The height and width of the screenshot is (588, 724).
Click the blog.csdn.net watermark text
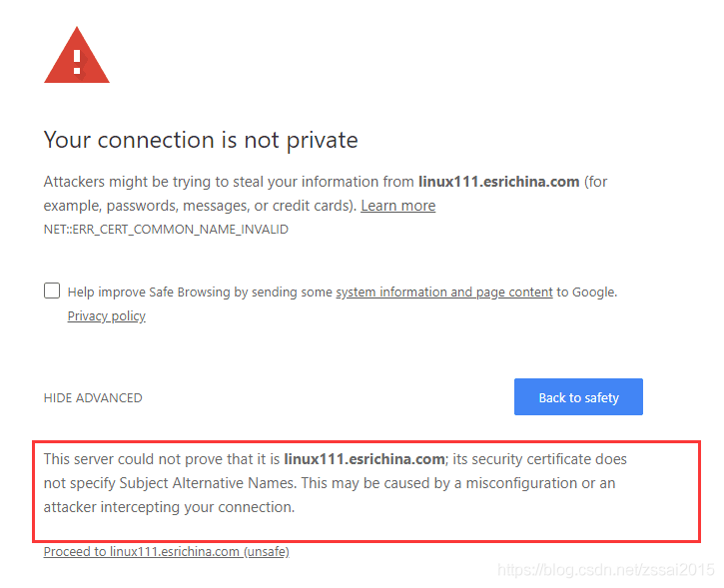[606, 570]
